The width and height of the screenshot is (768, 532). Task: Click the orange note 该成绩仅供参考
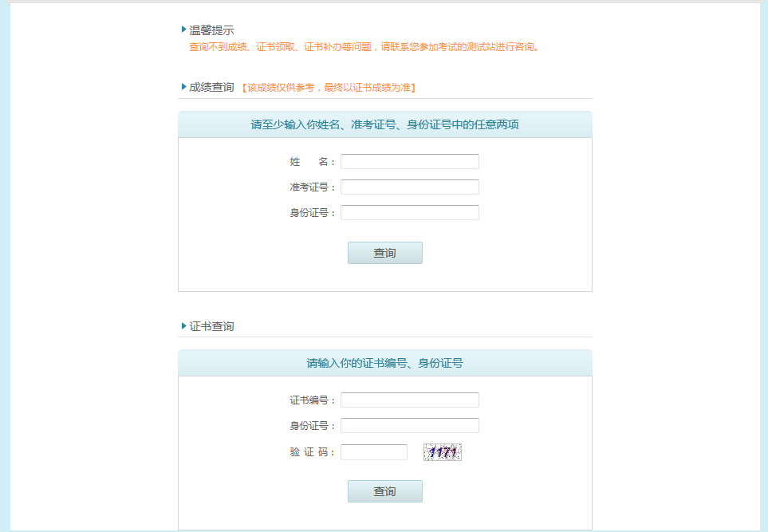pos(329,88)
